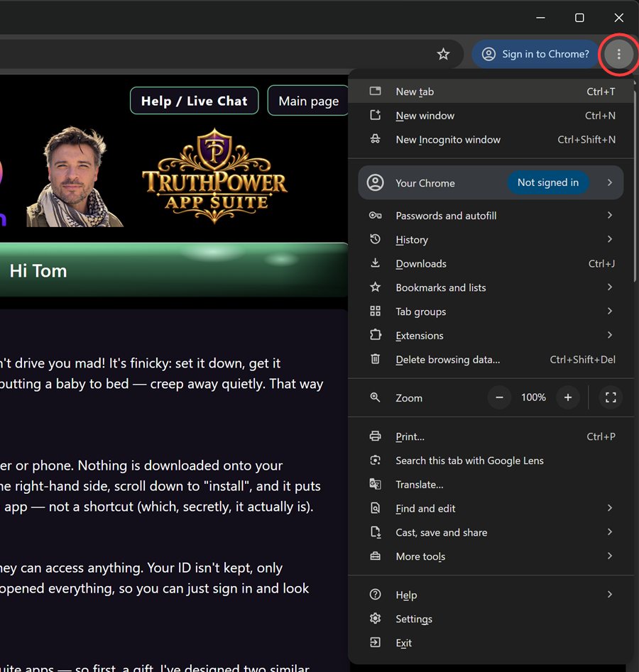Decrease zoom with the minus button
The width and height of the screenshot is (639, 672).
click(x=499, y=397)
